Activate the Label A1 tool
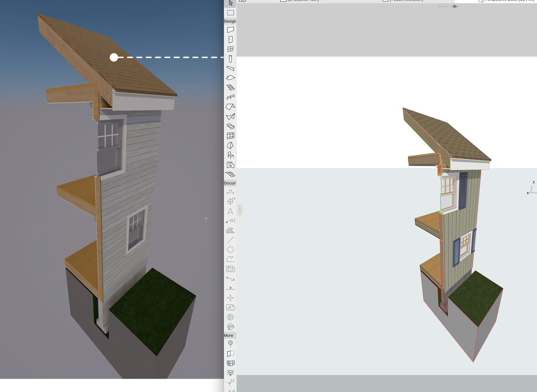This screenshot has height=392, width=537. (231, 220)
